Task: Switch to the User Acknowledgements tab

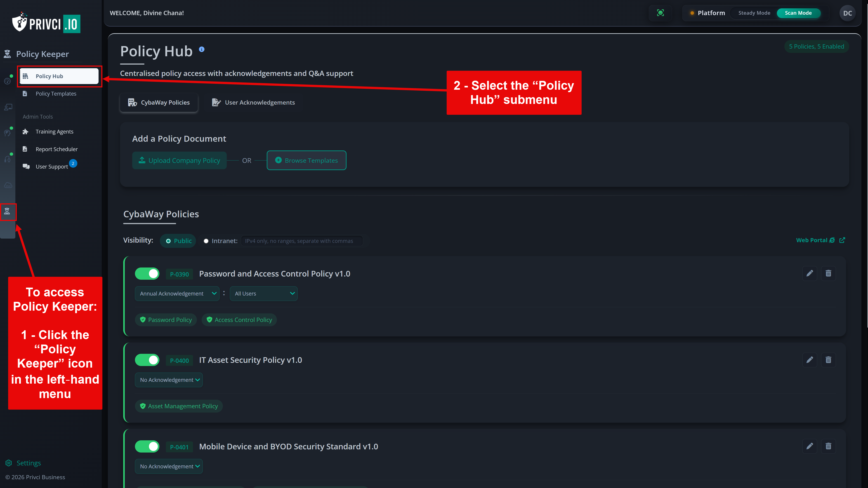Action: click(253, 102)
